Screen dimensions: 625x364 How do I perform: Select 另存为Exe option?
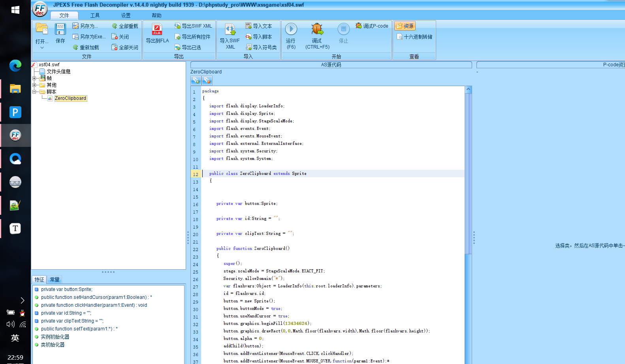click(x=89, y=37)
